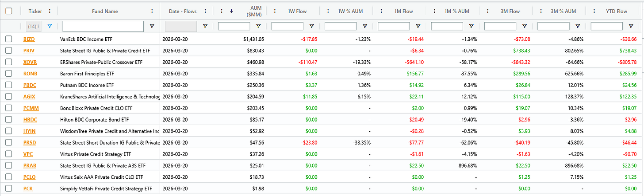Click the 1M Flow filter funnel icon
The width and height of the screenshot is (644, 196).
pyautogui.click(x=418, y=26)
